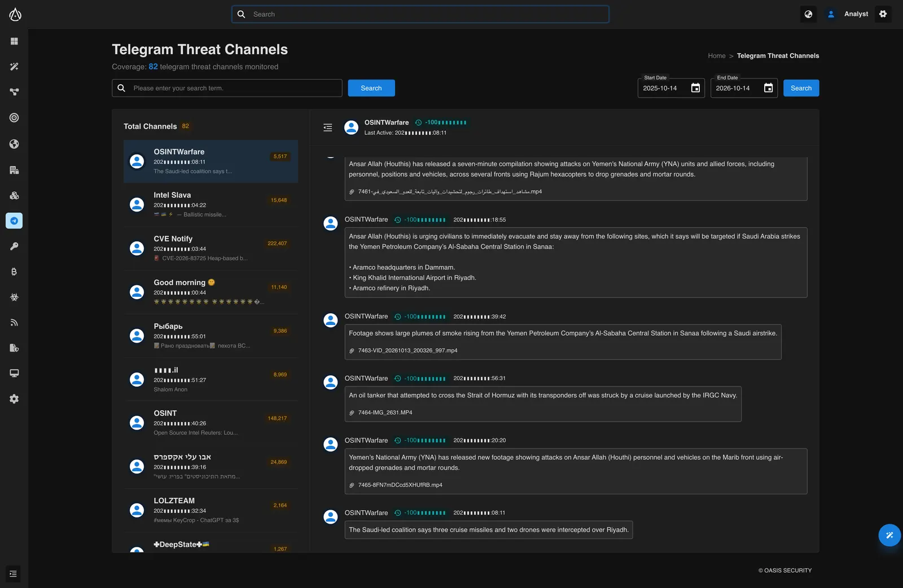The width and height of the screenshot is (903, 588).
Task: Select the Рыбарь channel
Action: [x=211, y=336]
